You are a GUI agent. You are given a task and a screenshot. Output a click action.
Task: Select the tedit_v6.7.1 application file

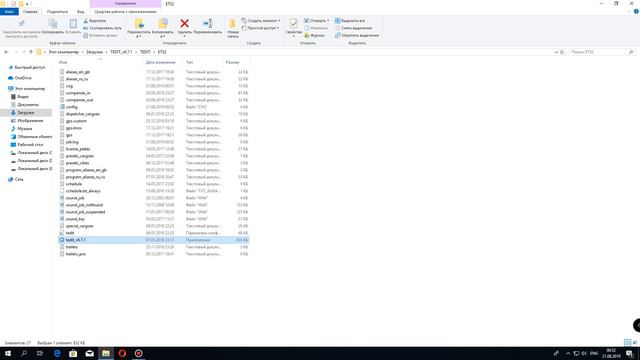[x=153, y=240]
